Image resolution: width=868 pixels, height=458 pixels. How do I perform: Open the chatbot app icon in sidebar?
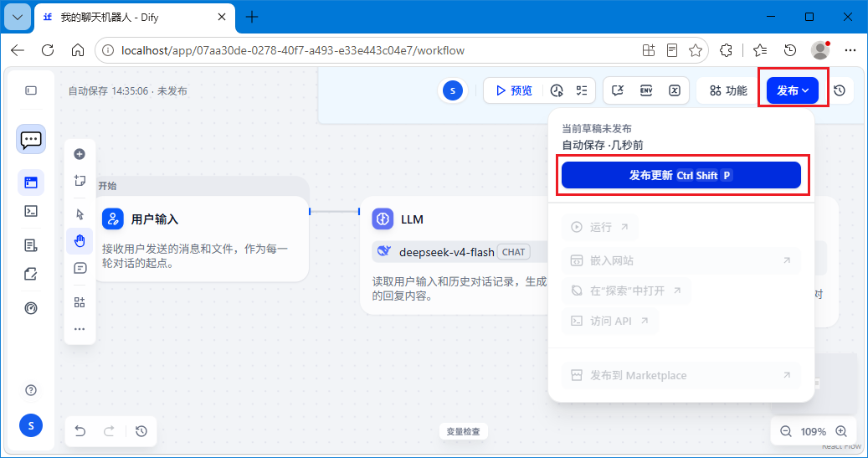(x=31, y=139)
